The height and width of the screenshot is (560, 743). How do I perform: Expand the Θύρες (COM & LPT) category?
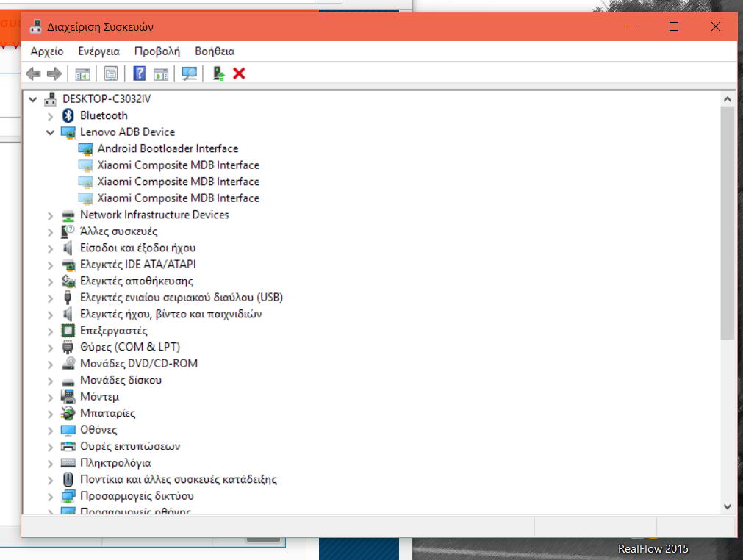(x=50, y=348)
